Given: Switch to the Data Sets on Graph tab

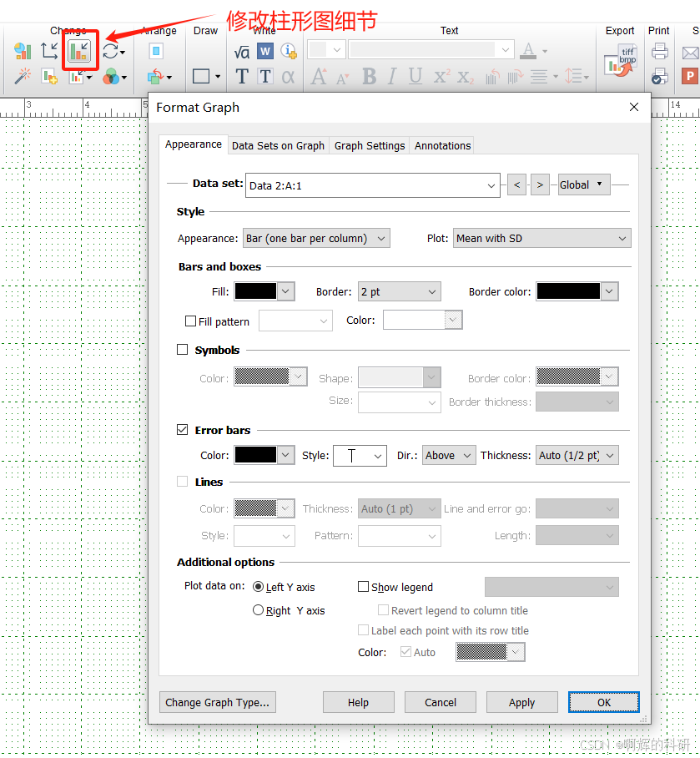Looking at the screenshot, I should point(278,145).
